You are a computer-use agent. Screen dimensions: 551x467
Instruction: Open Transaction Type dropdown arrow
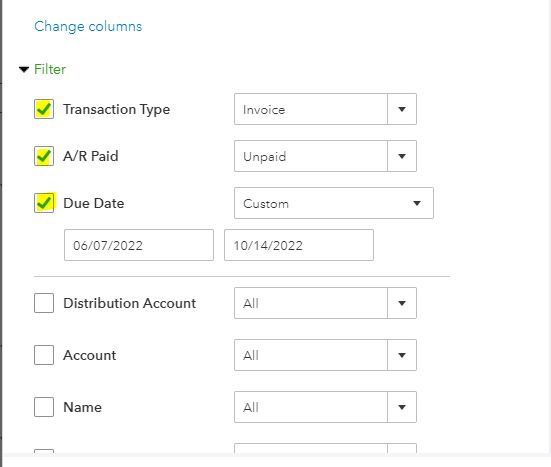(402, 109)
